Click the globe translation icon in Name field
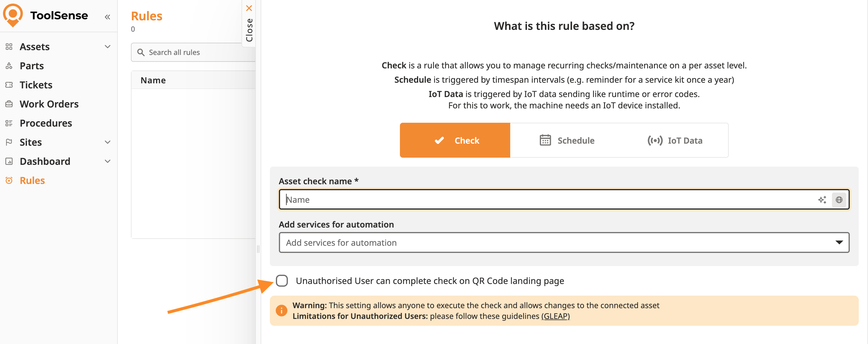Viewport: 868px width, 344px height. coord(839,199)
